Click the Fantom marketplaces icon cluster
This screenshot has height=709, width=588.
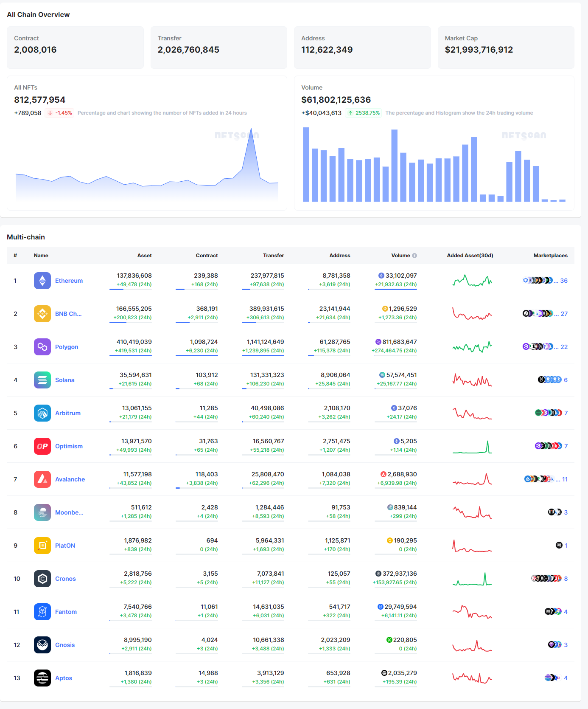tap(553, 611)
